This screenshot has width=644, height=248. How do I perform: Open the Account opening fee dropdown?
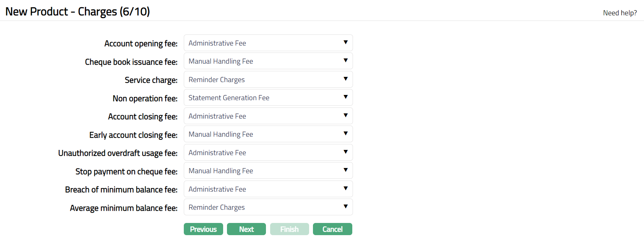[x=268, y=43]
